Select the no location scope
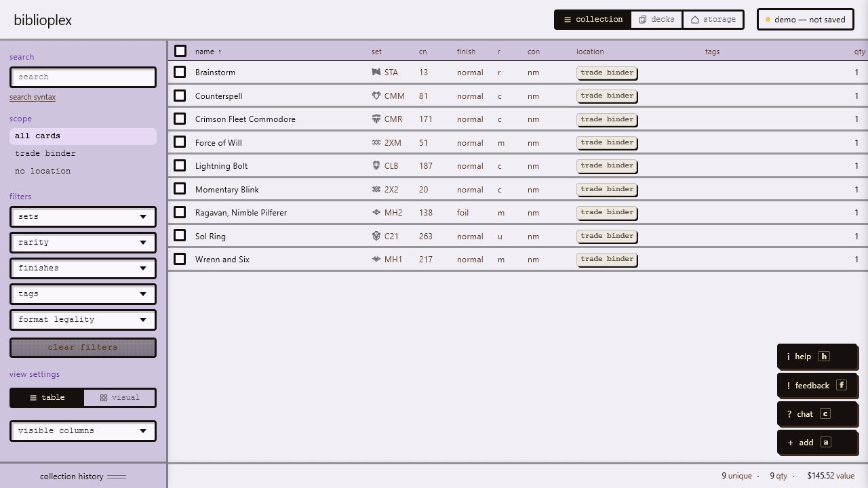This screenshot has width=868, height=488. [x=83, y=171]
